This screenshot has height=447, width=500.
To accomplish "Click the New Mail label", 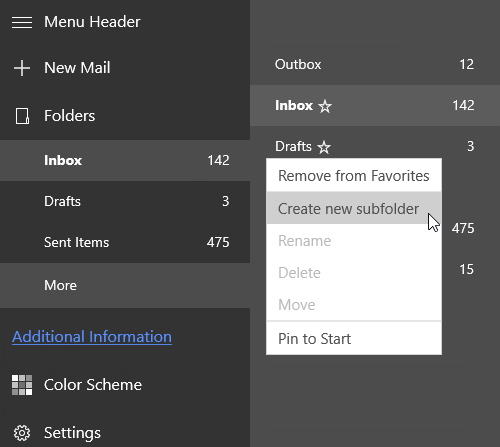I will tap(77, 68).
